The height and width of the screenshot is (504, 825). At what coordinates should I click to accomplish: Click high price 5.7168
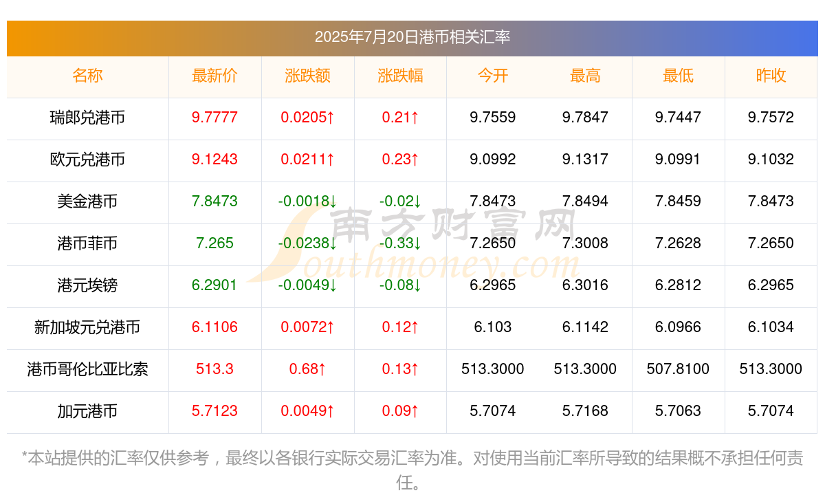(585, 411)
